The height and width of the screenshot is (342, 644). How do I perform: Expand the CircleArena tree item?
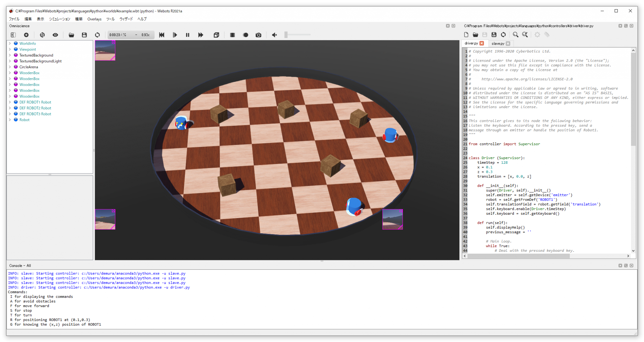[x=10, y=67]
